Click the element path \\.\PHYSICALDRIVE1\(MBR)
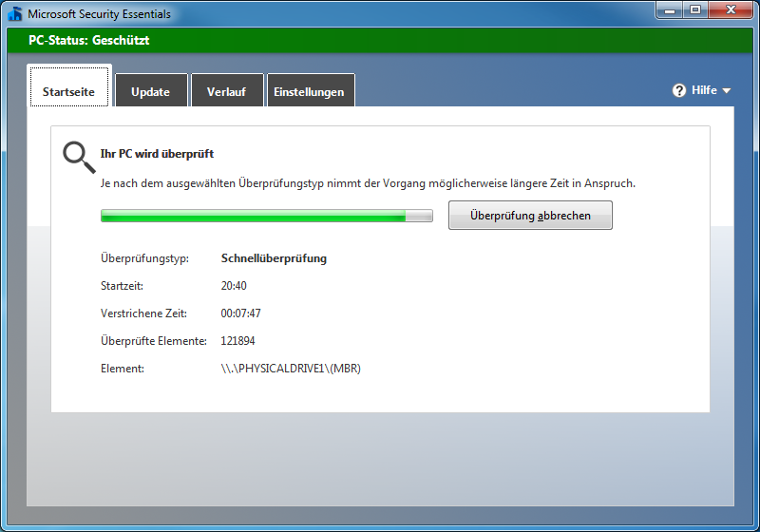Viewport: 760px width, 532px height. 291,369
